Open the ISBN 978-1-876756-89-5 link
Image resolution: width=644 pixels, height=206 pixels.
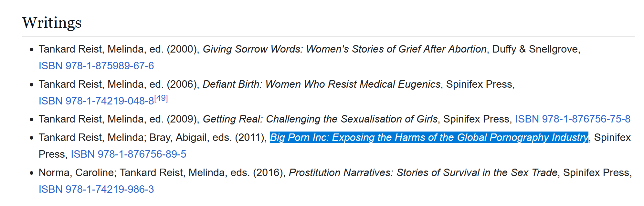[128, 154]
